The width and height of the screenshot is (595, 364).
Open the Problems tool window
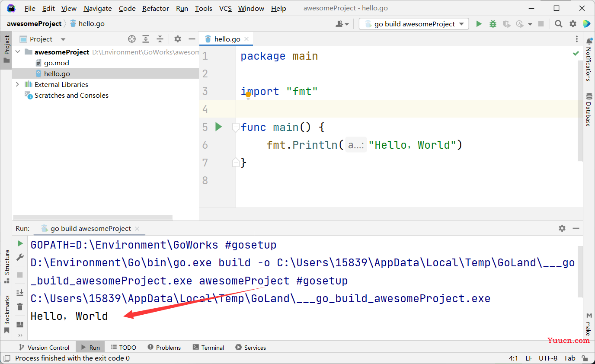164,347
